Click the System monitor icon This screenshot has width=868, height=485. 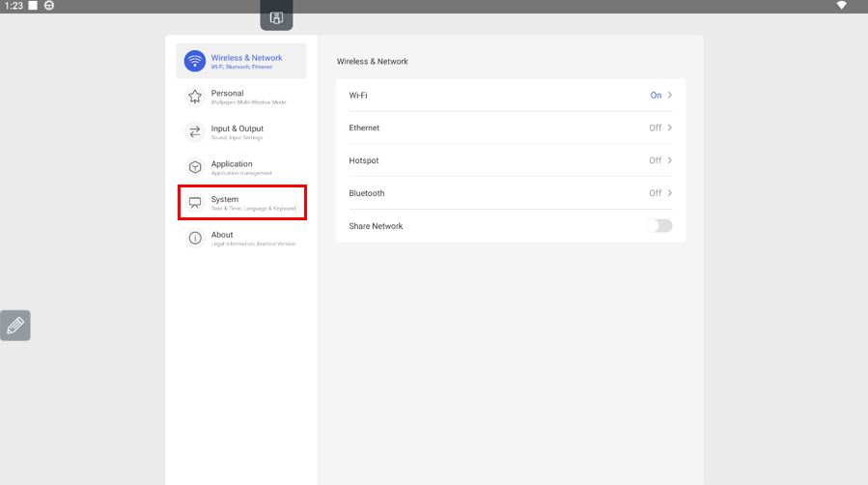coord(195,203)
